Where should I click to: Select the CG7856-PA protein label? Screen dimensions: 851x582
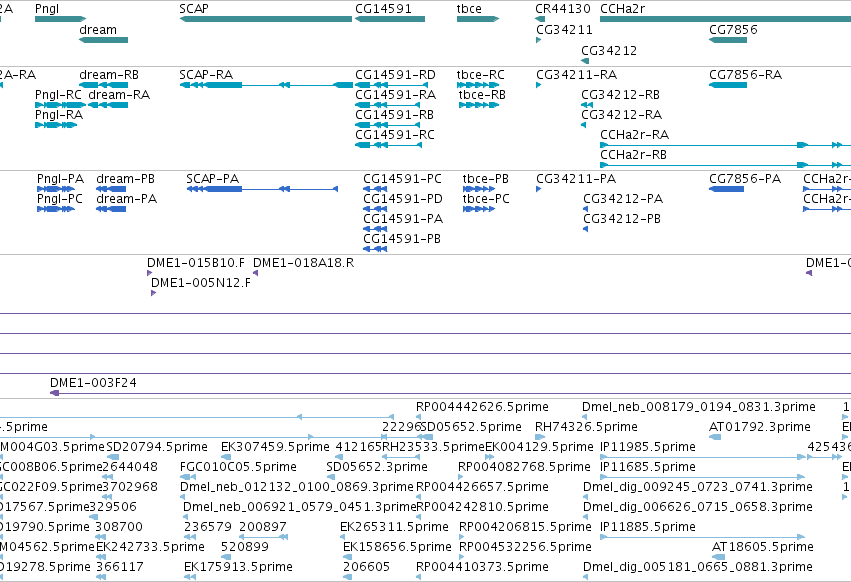745,179
